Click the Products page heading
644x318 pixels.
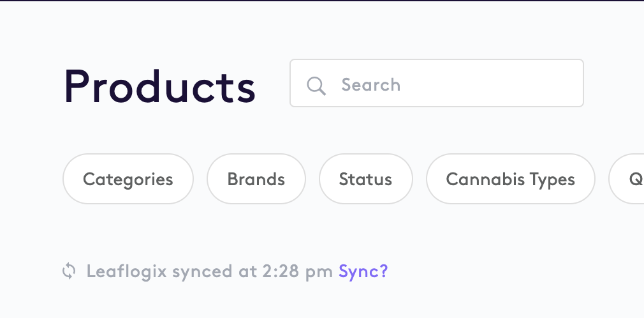coord(159,86)
